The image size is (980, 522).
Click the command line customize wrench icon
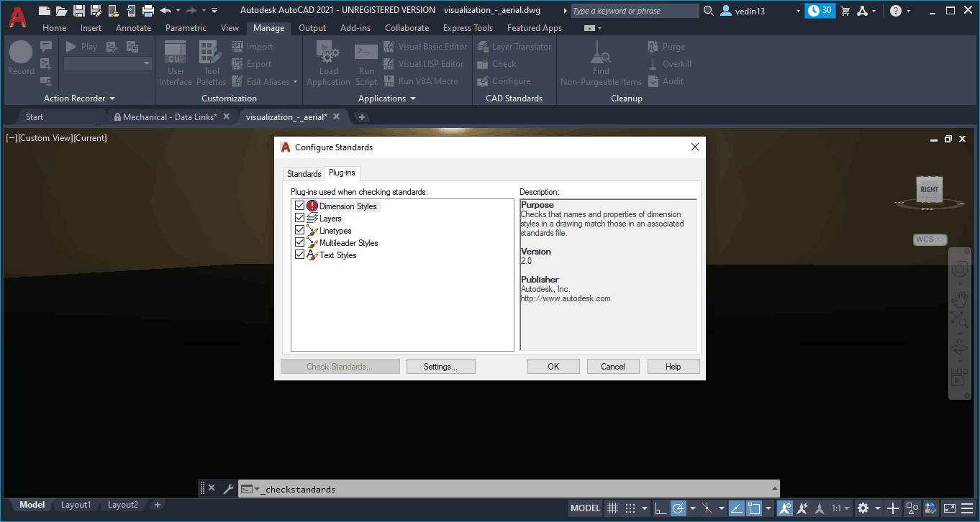pos(229,489)
